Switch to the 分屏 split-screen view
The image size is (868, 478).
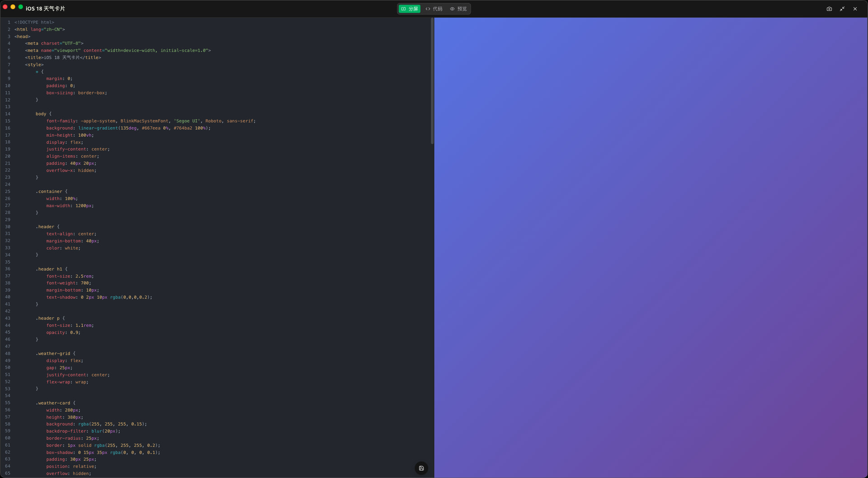tap(409, 9)
